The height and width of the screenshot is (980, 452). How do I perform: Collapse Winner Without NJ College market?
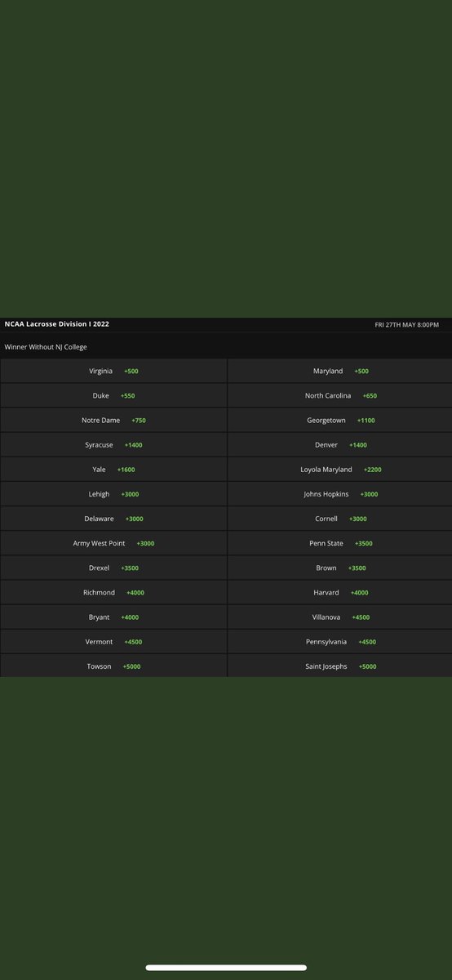tap(226, 346)
